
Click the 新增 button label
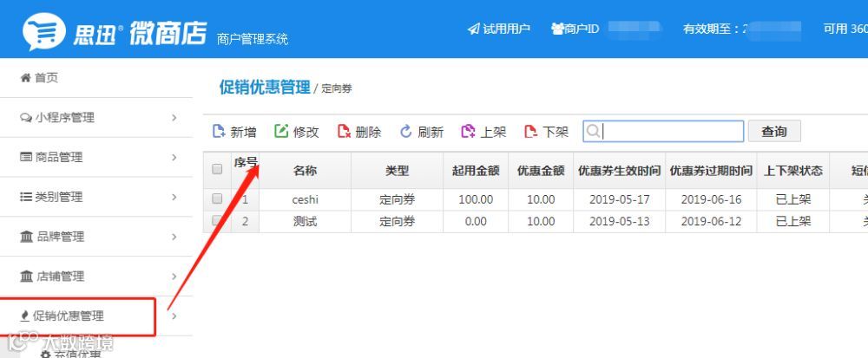244,132
